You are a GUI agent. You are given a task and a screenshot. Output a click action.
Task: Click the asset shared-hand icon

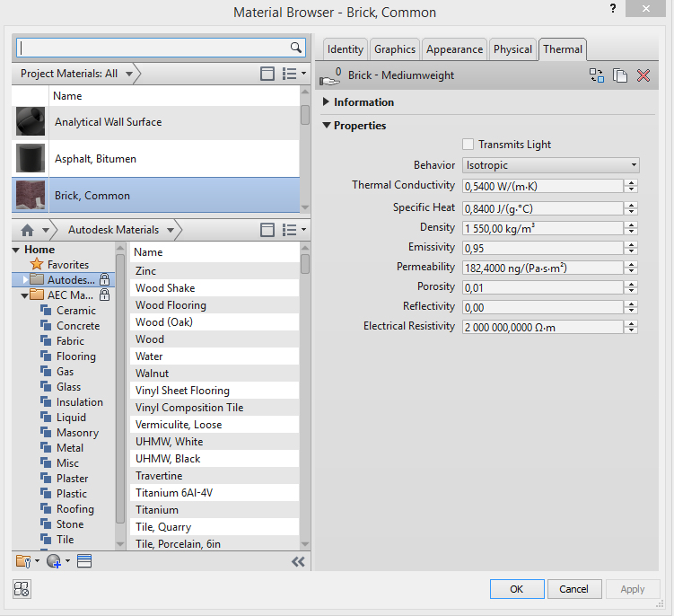click(329, 76)
